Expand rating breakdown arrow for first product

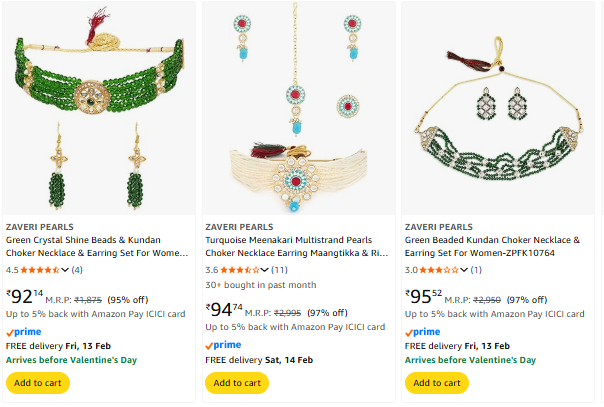point(65,269)
